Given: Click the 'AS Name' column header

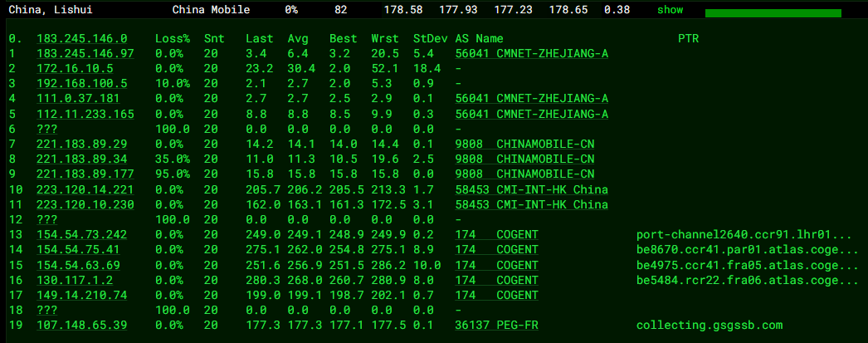Looking at the screenshot, I should [x=480, y=39].
